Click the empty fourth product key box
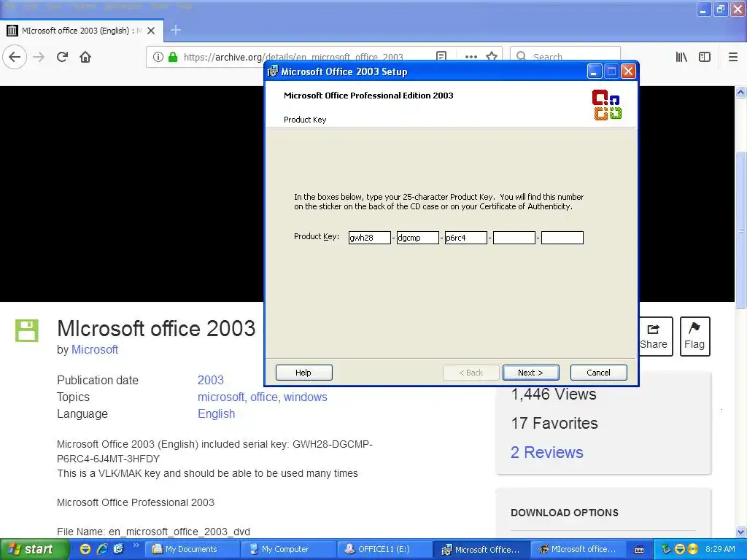747x560 pixels. [514, 238]
